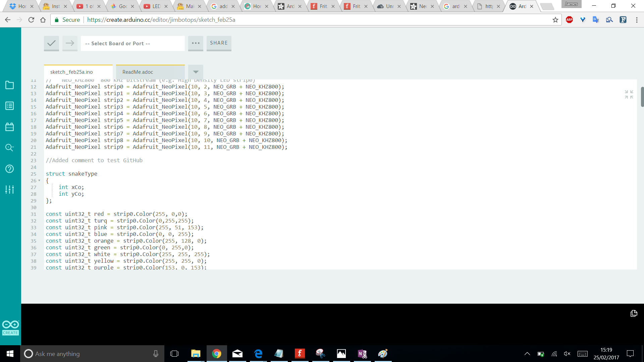This screenshot has width=644, height=362.
Task: Expand the three-dot more options menu
Action: [x=196, y=43]
